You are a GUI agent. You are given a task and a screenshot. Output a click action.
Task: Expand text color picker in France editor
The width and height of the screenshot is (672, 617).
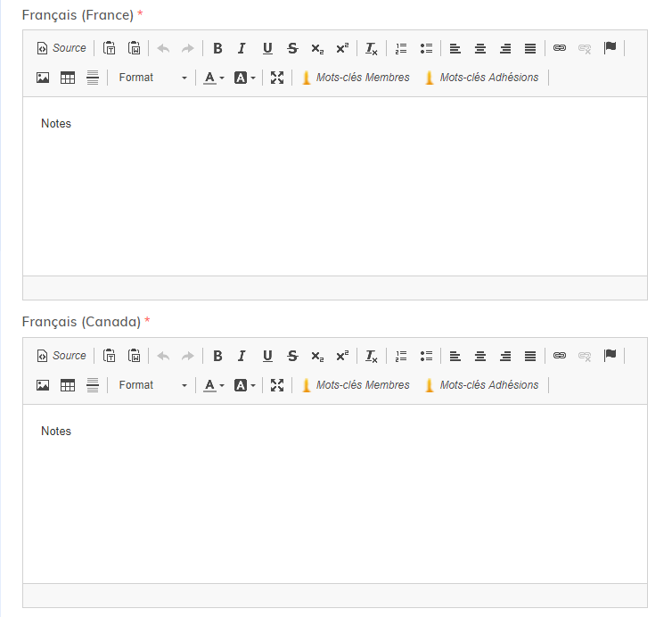(x=214, y=78)
